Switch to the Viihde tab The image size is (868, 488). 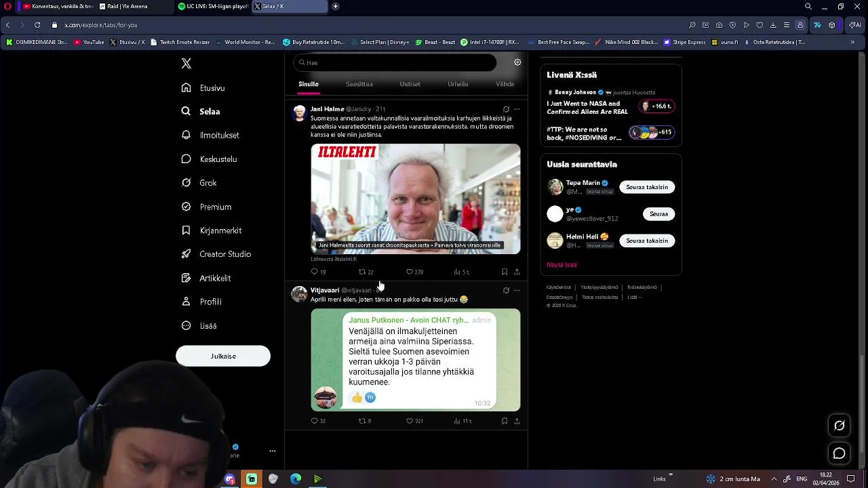point(505,84)
